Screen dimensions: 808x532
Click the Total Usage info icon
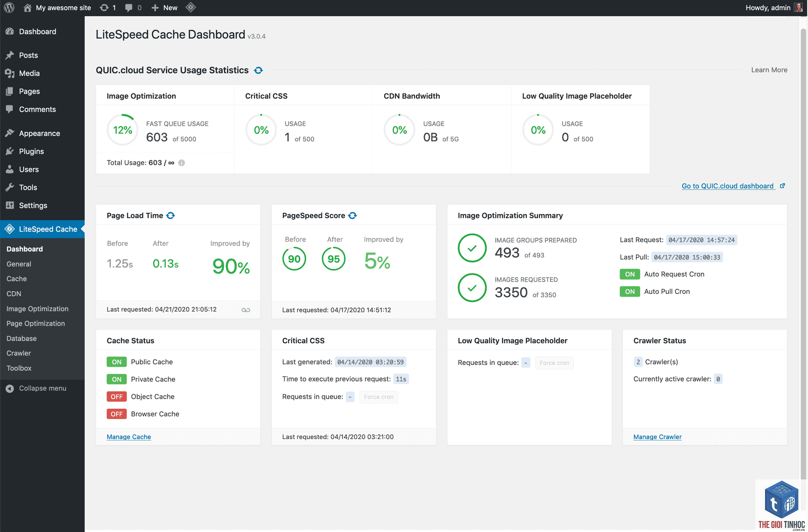coord(181,163)
